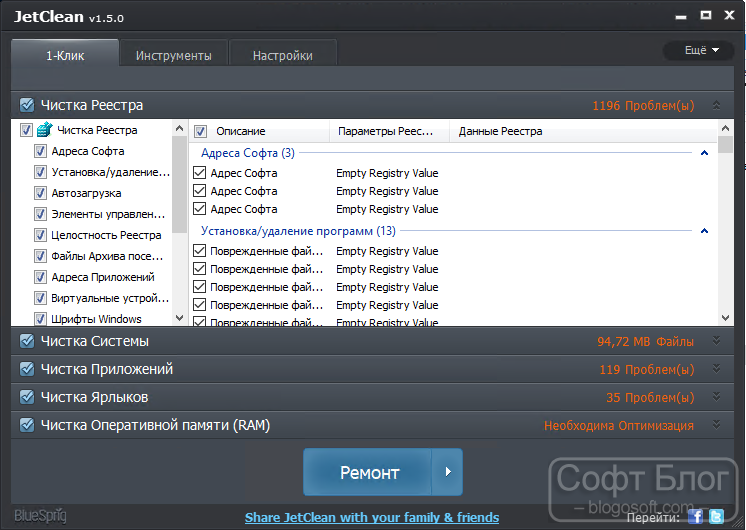Expand the RAM cleaning section
Image resolution: width=746 pixels, height=530 pixels.
pos(716,424)
